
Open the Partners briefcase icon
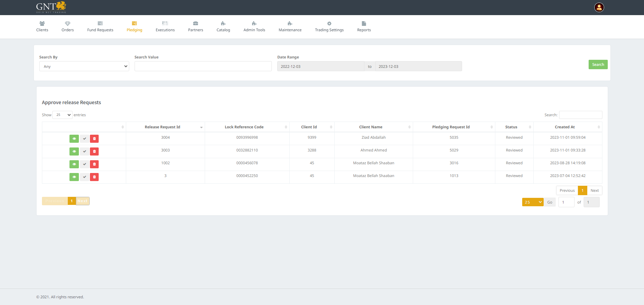(x=195, y=24)
